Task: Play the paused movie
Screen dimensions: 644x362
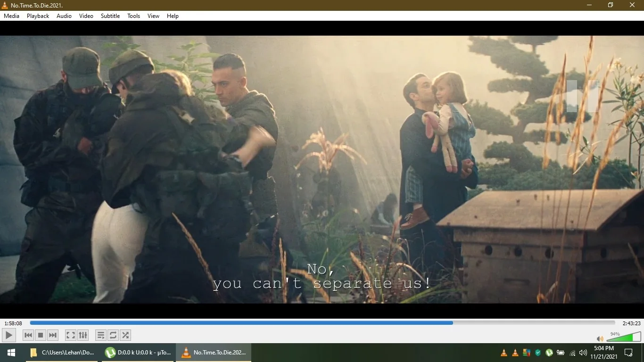Action: pyautogui.click(x=8, y=335)
